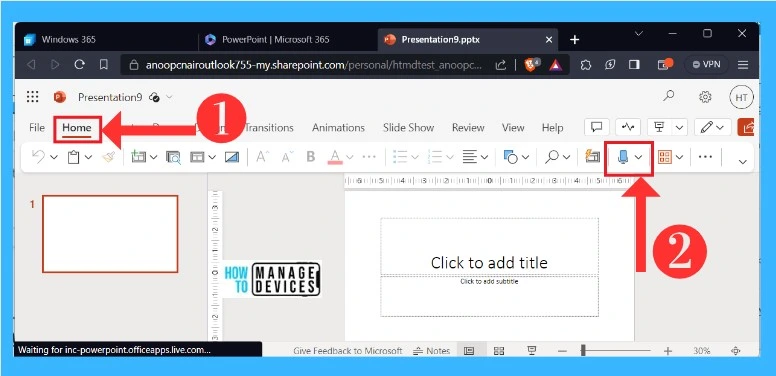Click the Undo icon in the ribbon

pos(38,157)
